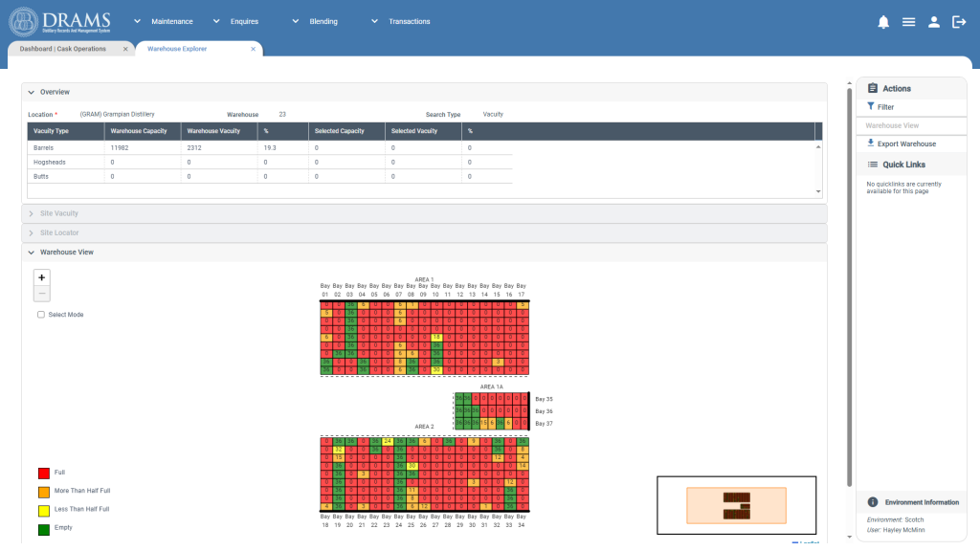Open the user profile icon
The image size is (980, 551).
point(933,21)
